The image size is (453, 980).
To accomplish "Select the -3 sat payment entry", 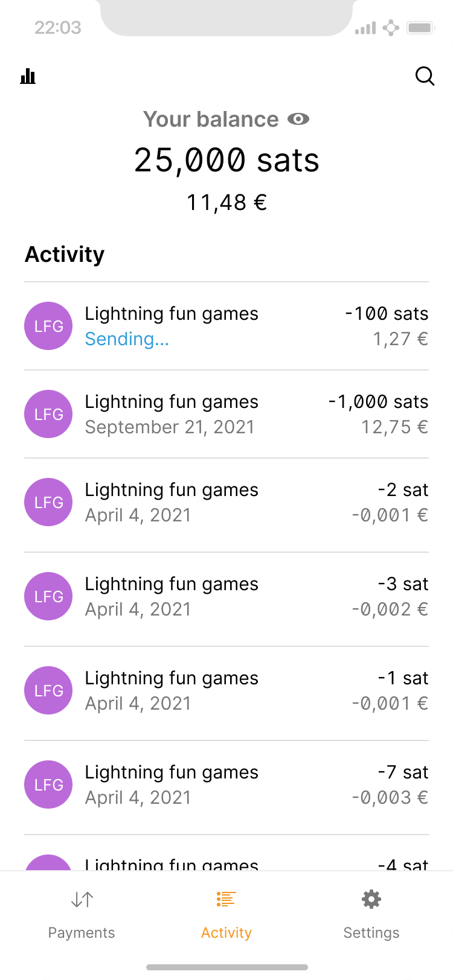I will (226, 597).
